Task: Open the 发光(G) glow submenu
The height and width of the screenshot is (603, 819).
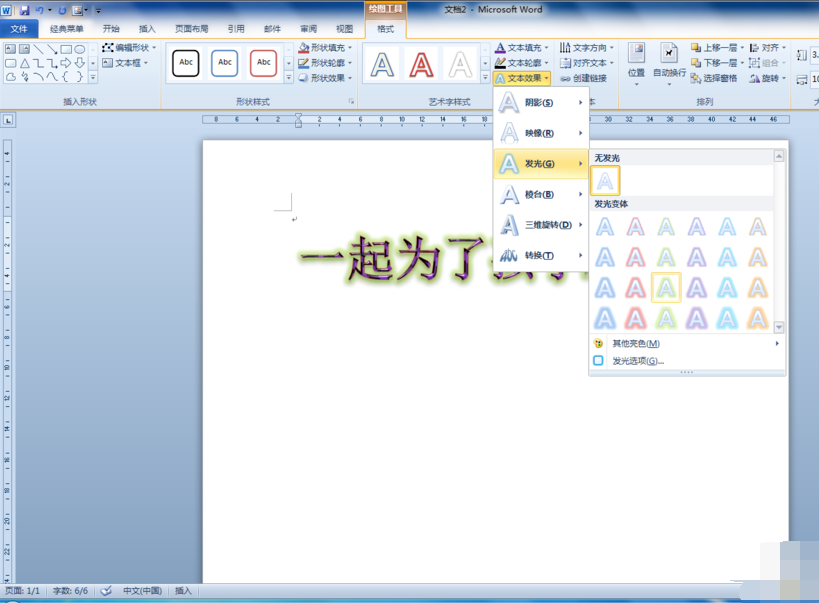Action: [541, 164]
